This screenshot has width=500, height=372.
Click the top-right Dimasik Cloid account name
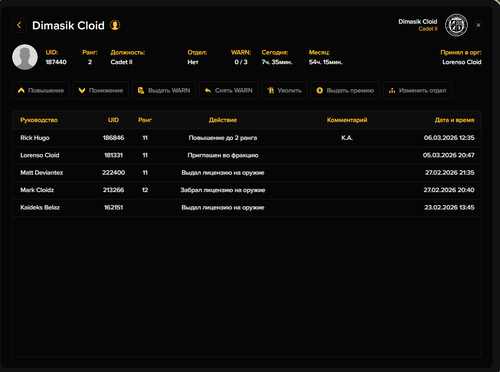(x=418, y=22)
